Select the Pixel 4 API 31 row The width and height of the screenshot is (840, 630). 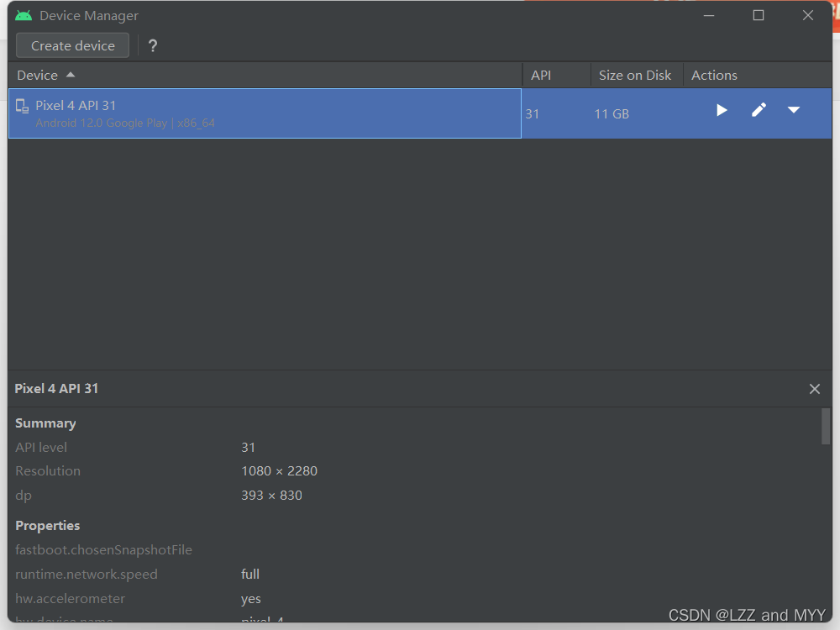(x=420, y=113)
